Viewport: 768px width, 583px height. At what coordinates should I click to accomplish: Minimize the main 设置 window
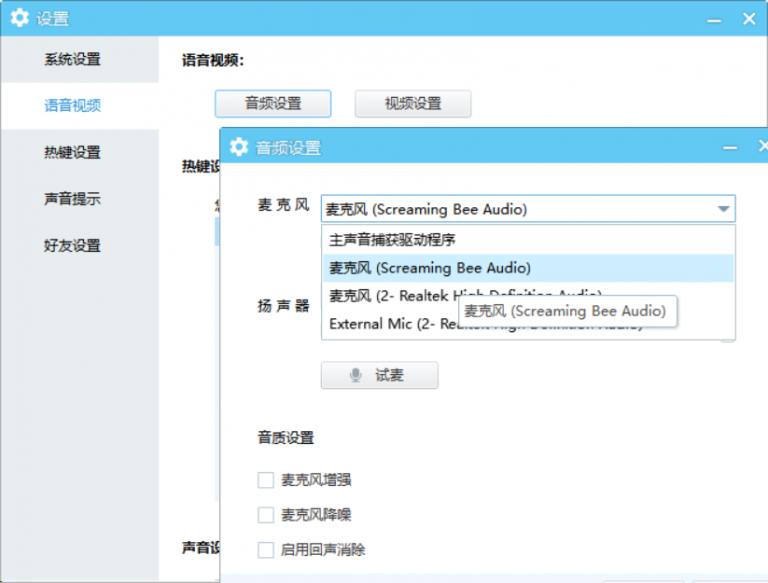[713, 18]
